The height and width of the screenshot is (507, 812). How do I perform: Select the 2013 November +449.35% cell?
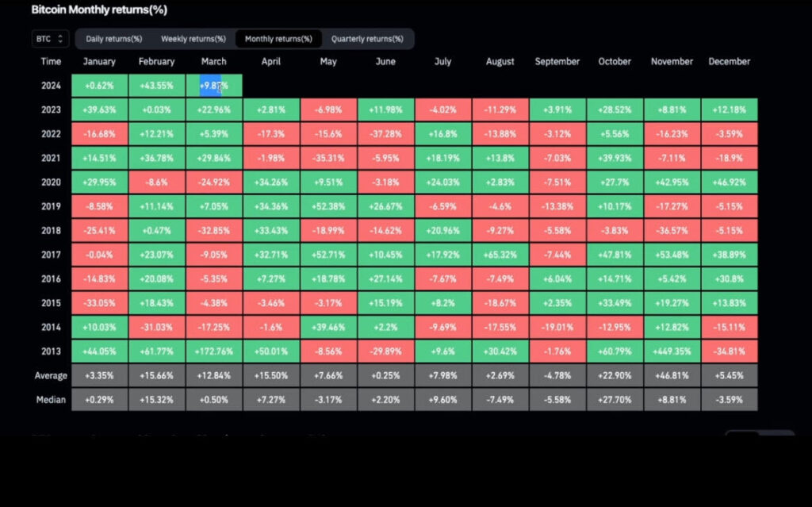click(672, 351)
